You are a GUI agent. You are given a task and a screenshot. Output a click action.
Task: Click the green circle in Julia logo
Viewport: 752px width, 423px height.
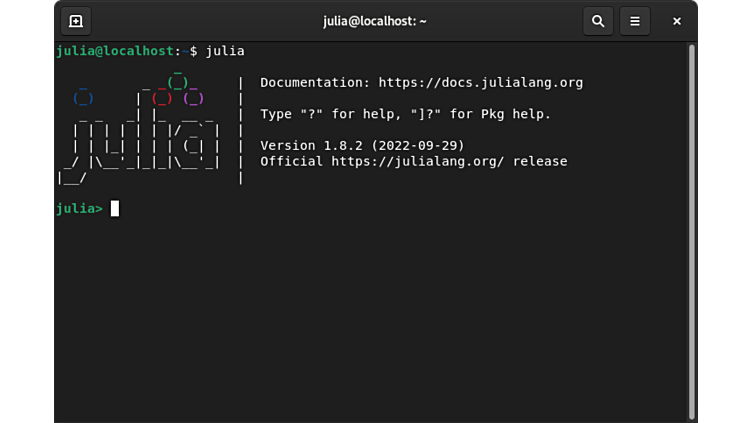tap(177, 83)
